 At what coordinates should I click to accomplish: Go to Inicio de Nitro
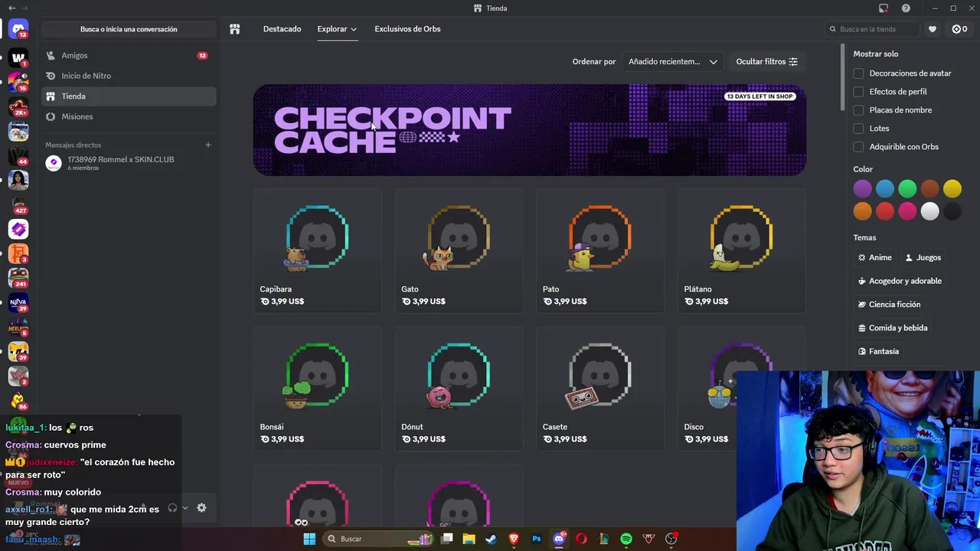(129, 76)
